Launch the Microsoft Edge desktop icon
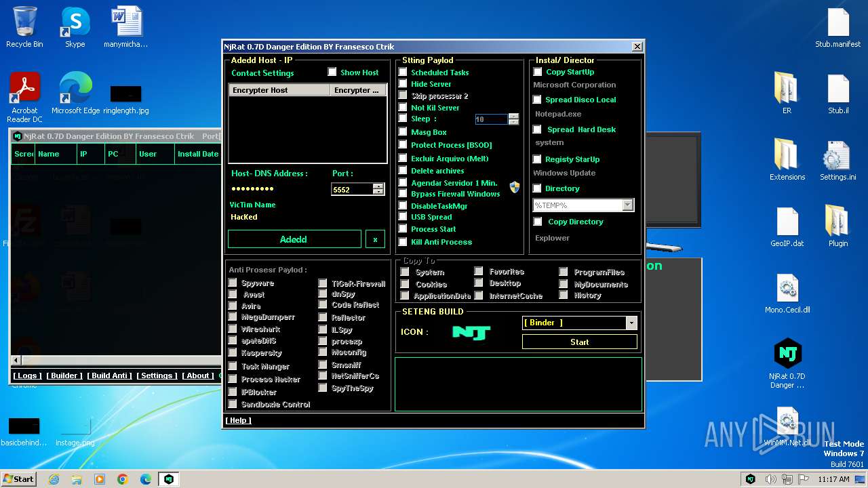Image resolution: width=868 pixels, height=488 pixels. point(75,94)
